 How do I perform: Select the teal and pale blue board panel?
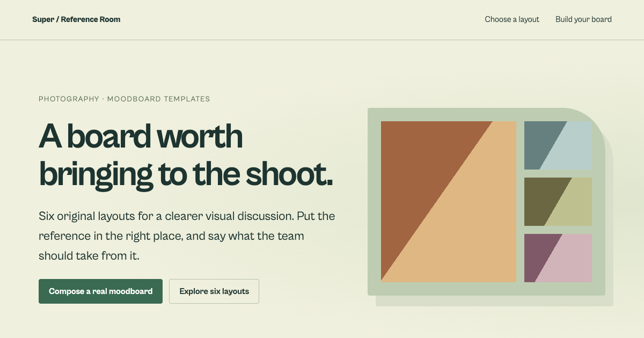click(558, 145)
